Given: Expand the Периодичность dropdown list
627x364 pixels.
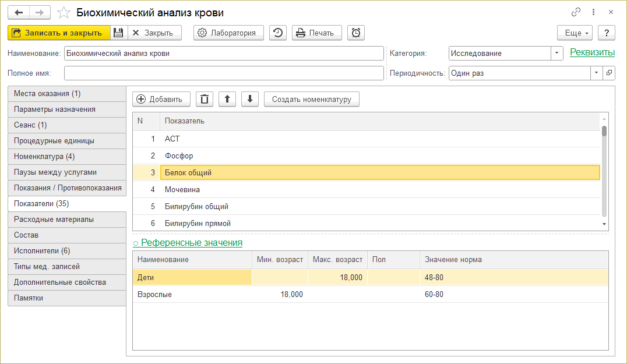Looking at the screenshot, I should pyautogui.click(x=596, y=73).
